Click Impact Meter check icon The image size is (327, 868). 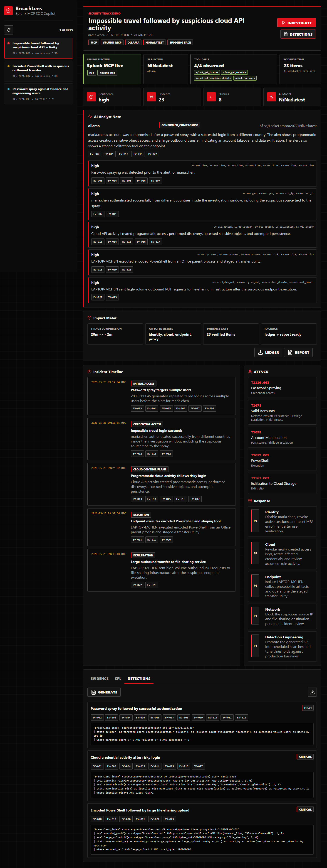pyautogui.click(x=89, y=318)
